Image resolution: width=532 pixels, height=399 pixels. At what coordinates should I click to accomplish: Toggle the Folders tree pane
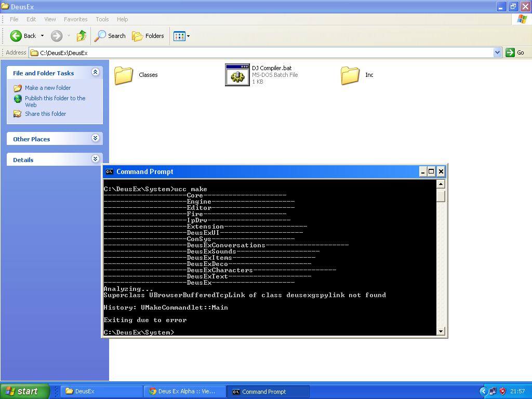pos(148,36)
